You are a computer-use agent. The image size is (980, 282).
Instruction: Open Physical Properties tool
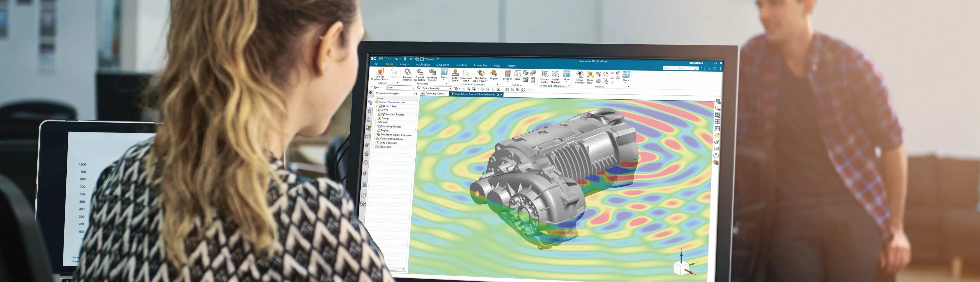(420, 73)
